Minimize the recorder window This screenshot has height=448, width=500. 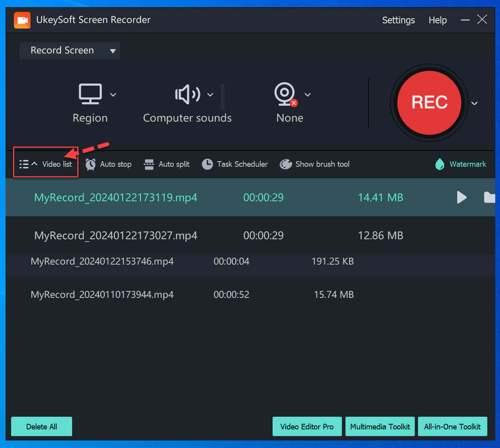tap(465, 20)
